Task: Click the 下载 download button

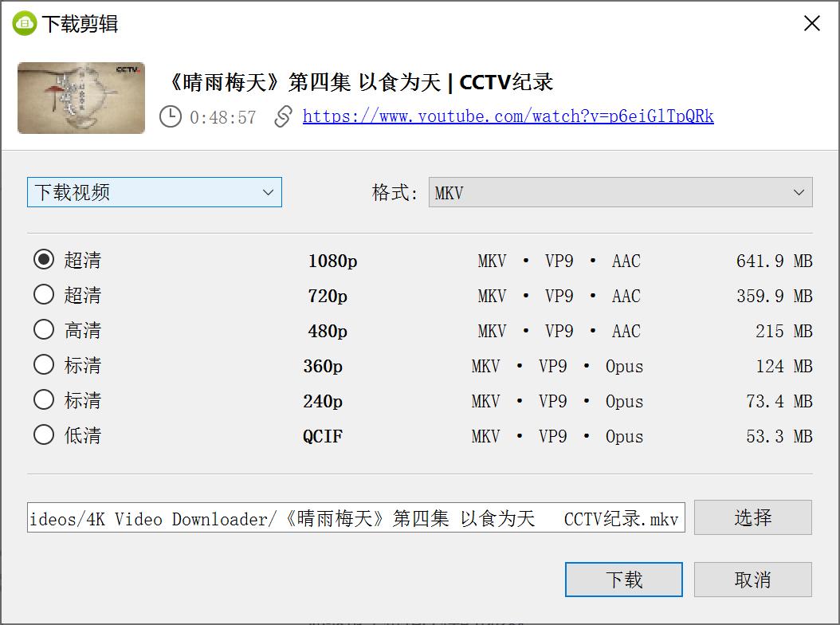Action: point(623,580)
